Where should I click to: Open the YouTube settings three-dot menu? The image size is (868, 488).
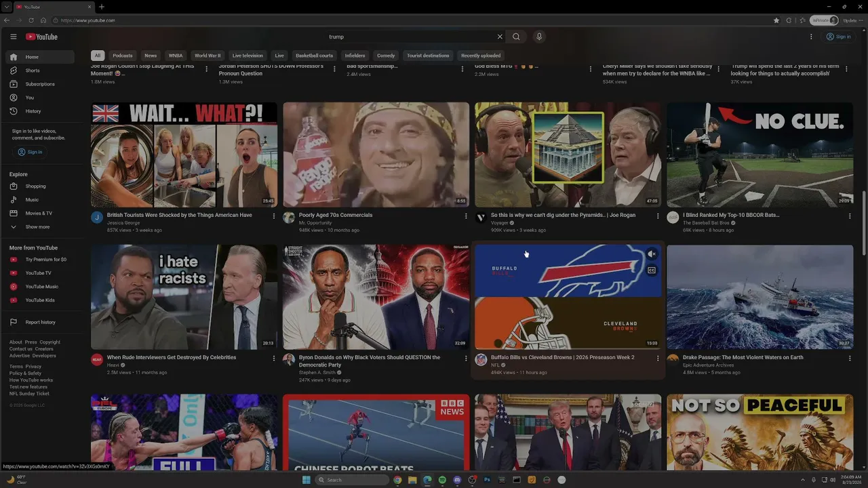pos(811,37)
